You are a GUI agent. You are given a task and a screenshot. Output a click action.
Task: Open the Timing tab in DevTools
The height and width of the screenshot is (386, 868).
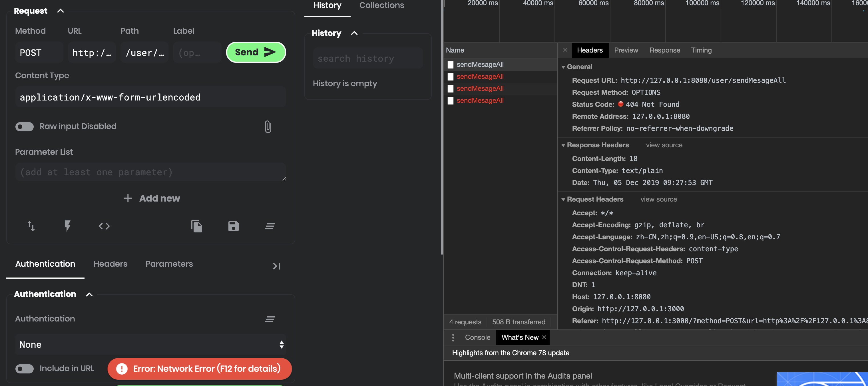coord(701,50)
